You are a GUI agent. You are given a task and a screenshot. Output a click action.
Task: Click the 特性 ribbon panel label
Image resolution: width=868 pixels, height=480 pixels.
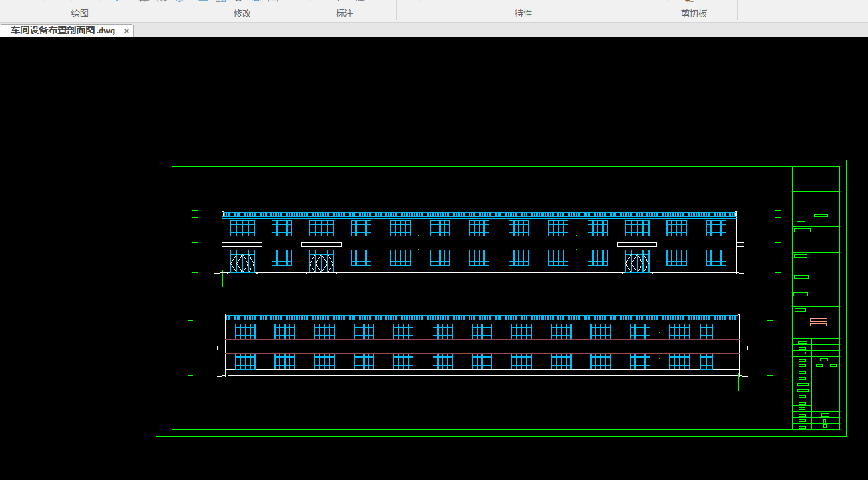[523, 13]
